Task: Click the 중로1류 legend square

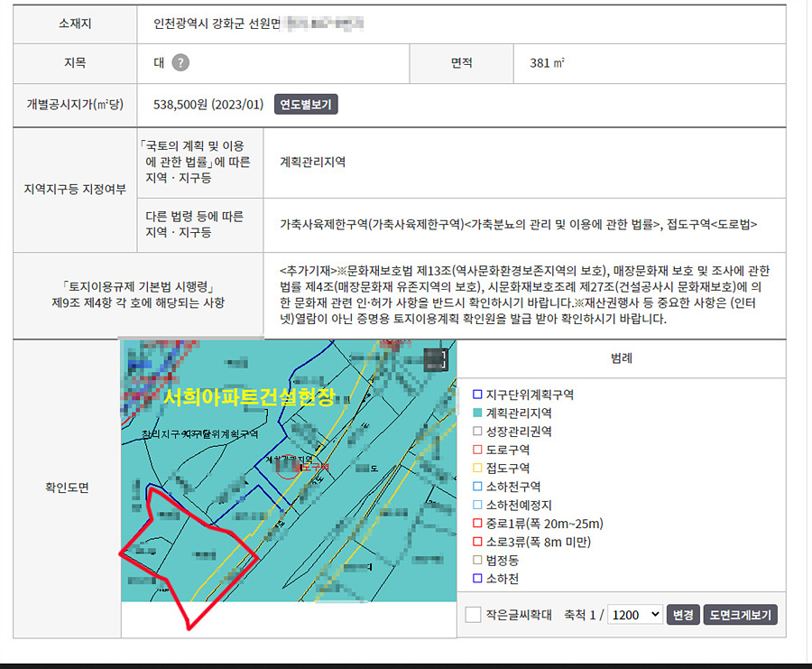Action: pyautogui.click(x=478, y=524)
